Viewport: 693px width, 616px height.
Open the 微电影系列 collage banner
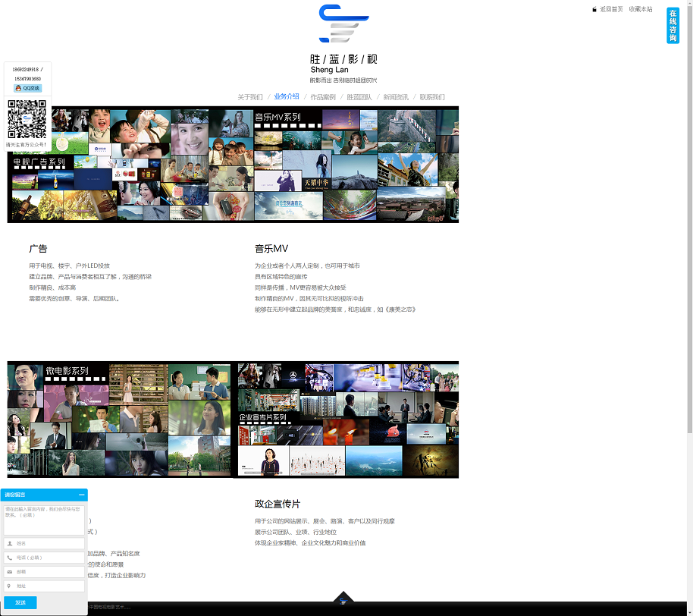[x=119, y=420]
